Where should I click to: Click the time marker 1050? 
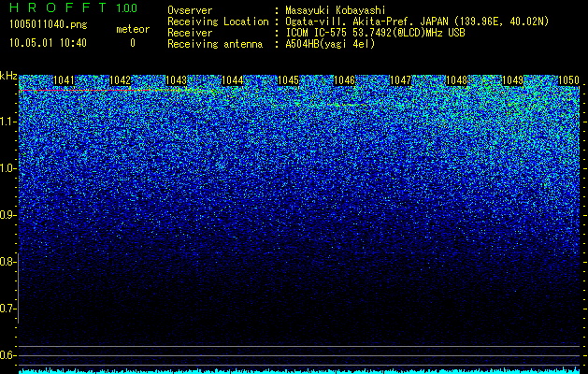pos(569,80)
